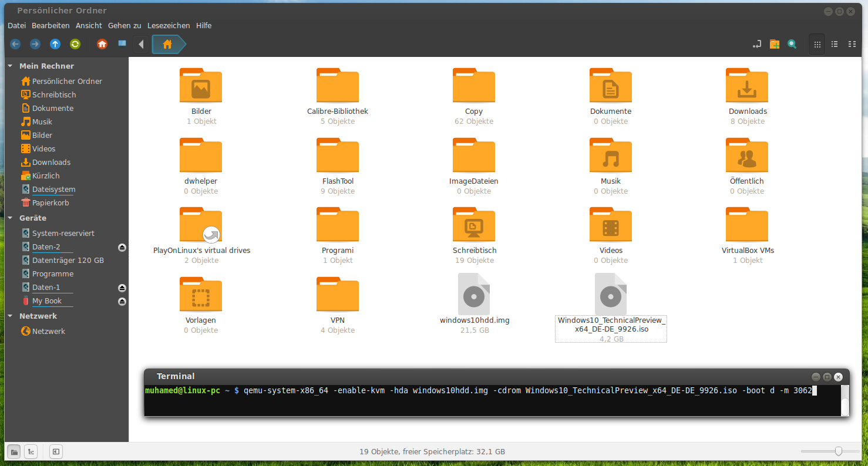Image resolution: width=868 pixels, height=466 pixels.
Task: Open the Gehen zu menu
Action: [125, 26]
